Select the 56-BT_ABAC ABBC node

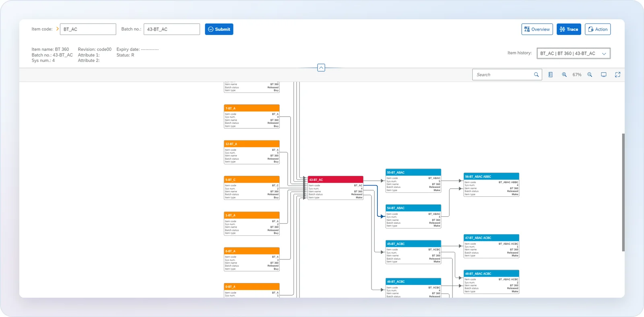[491, 185]
